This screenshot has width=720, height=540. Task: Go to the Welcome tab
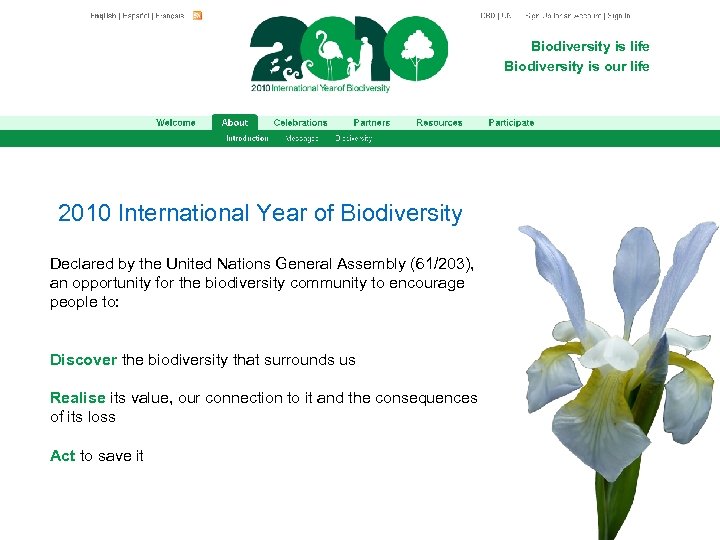(x=176, y=123)
